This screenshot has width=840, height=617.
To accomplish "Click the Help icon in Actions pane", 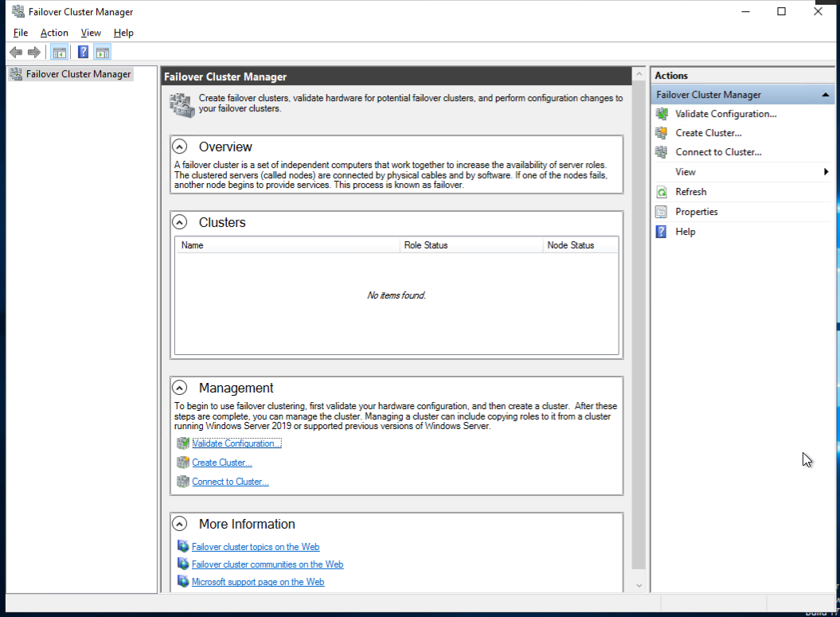I will (x=661, y=232).
